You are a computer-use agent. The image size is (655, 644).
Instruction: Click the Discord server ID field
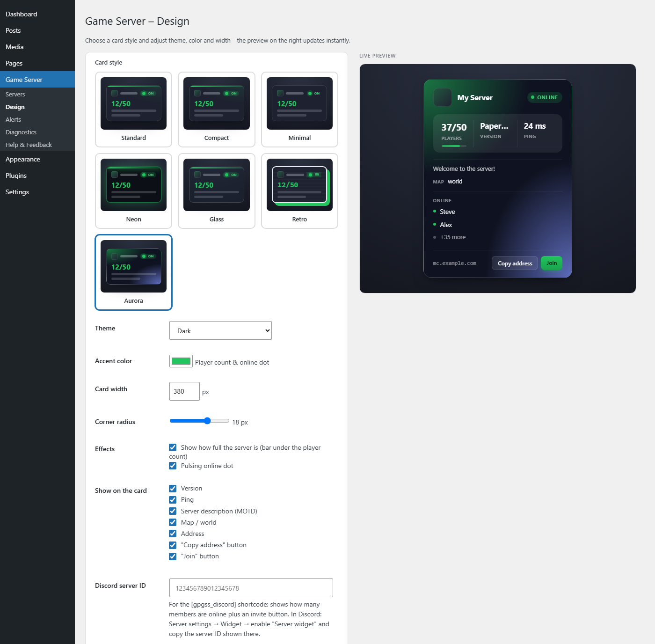pyautogui.click(x=251, y=588)
